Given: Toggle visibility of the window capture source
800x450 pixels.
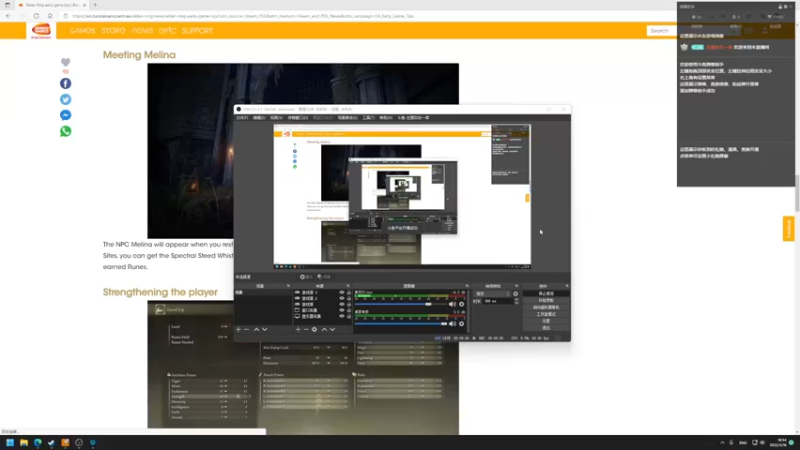Looking at the screenshot, I should [342, 310].
